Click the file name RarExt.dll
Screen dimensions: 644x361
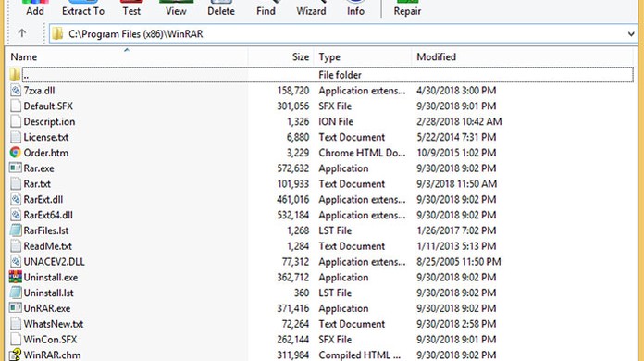[43, 200]
